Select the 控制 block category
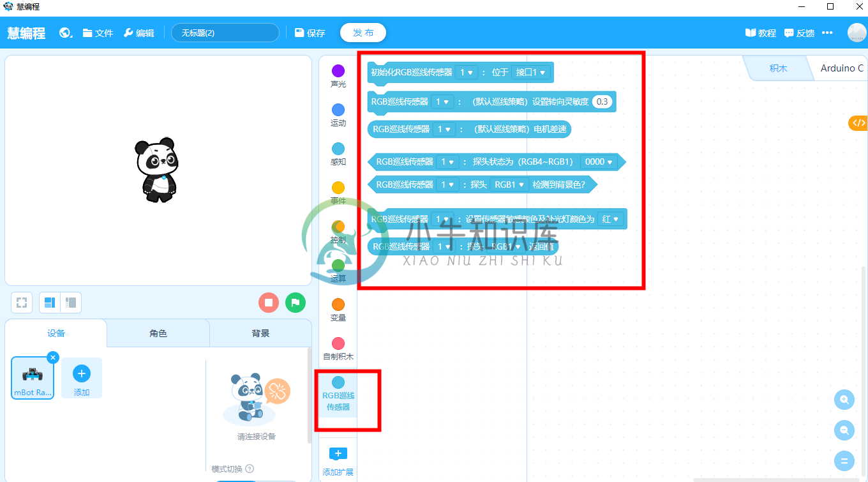Screen dimensions: 868x482 (338, 232)
